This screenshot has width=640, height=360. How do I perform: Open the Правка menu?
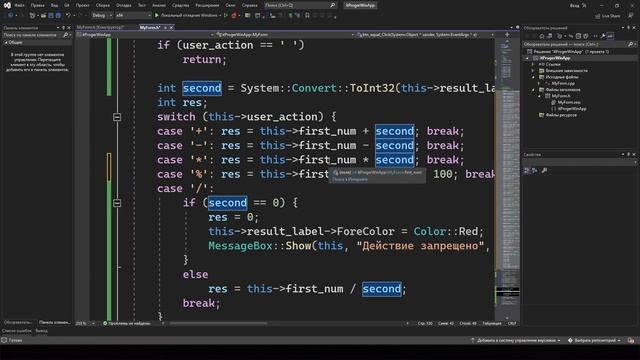point(37,5)
